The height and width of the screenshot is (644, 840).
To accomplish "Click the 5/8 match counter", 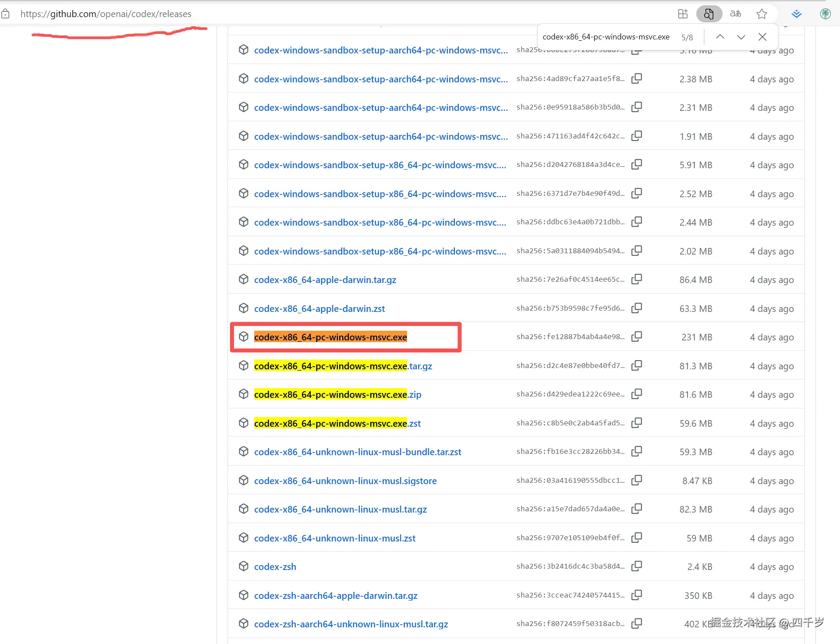I will [687, 37].
